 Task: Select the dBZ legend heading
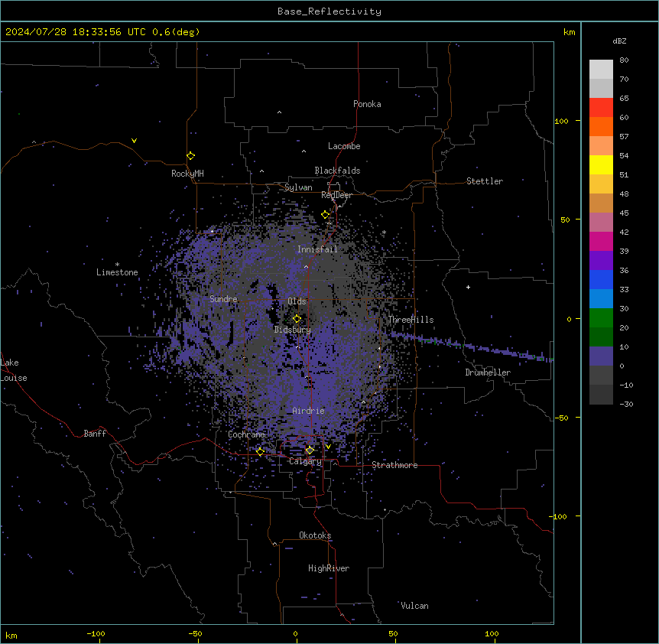[619, 41]
